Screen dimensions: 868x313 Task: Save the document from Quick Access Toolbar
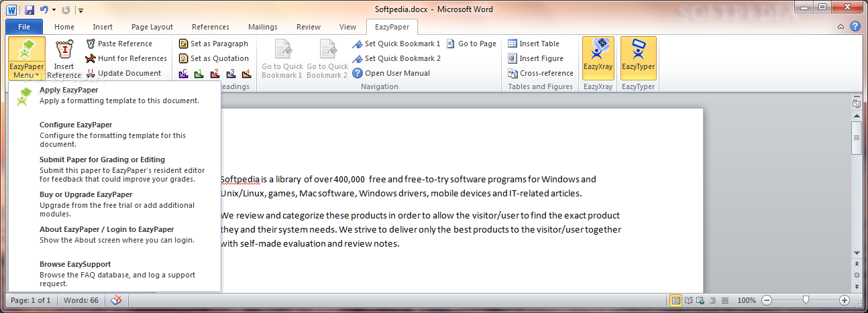(x=30, y=10)
